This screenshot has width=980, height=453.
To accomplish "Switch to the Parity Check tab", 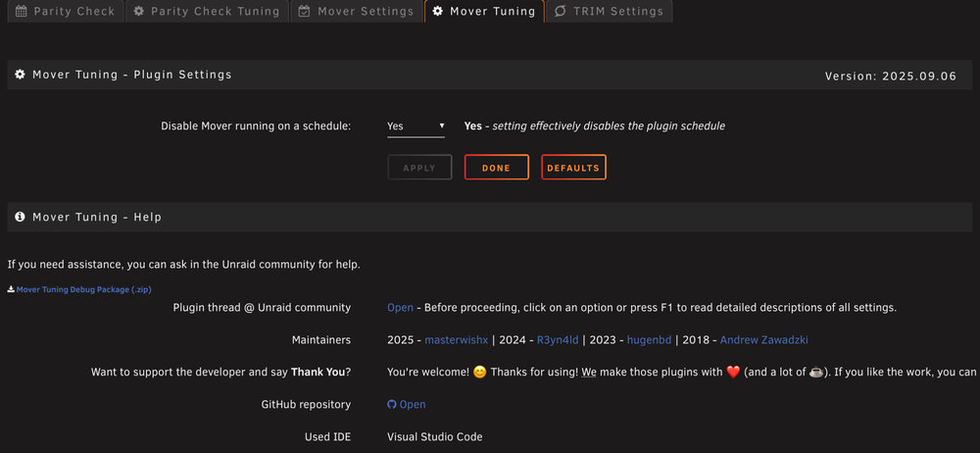I will pyautogui.click(x=66, y=11).
